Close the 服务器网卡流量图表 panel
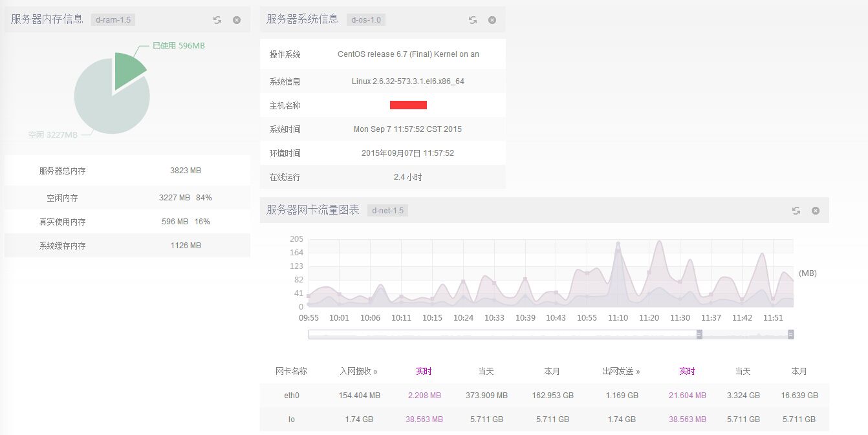This screenshot has height=435, width=868. pyautogui.click(x=816, y=211)
